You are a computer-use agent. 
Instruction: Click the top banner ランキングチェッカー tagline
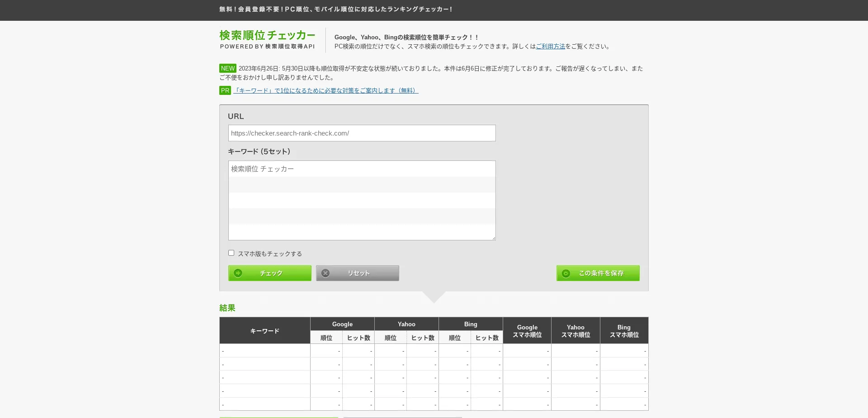(x=336, y=9)
